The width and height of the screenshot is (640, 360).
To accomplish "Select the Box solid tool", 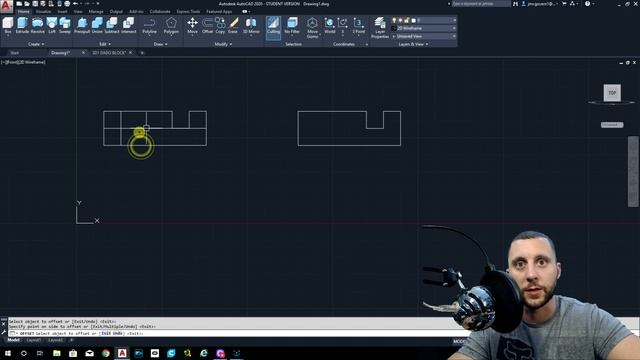I will (x=8, y=25).
